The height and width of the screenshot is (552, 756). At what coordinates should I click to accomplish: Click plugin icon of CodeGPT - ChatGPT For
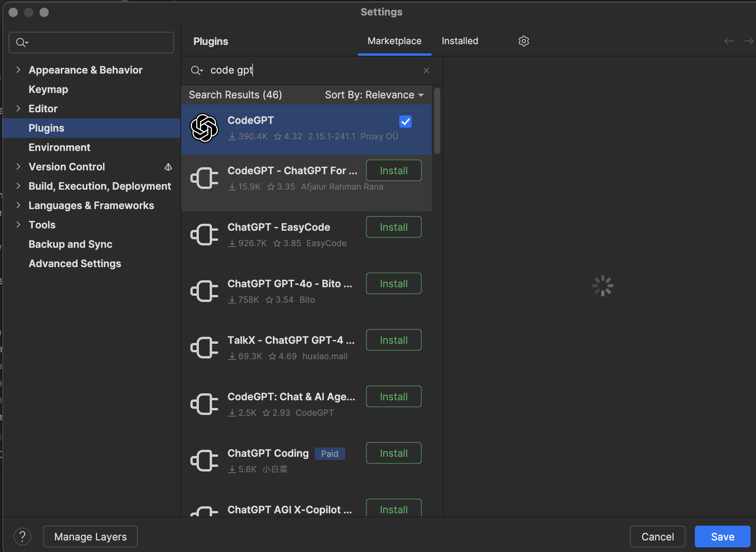(204, 178)
